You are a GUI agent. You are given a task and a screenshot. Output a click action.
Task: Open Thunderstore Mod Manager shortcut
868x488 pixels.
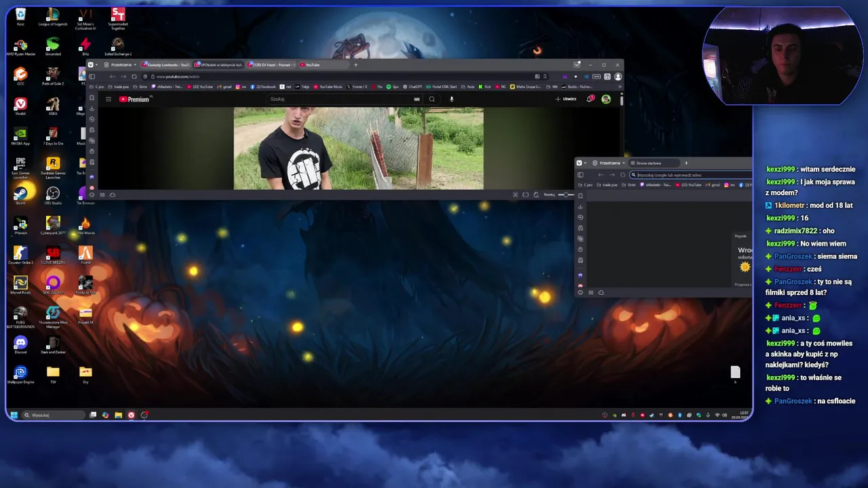coord(53,317)
